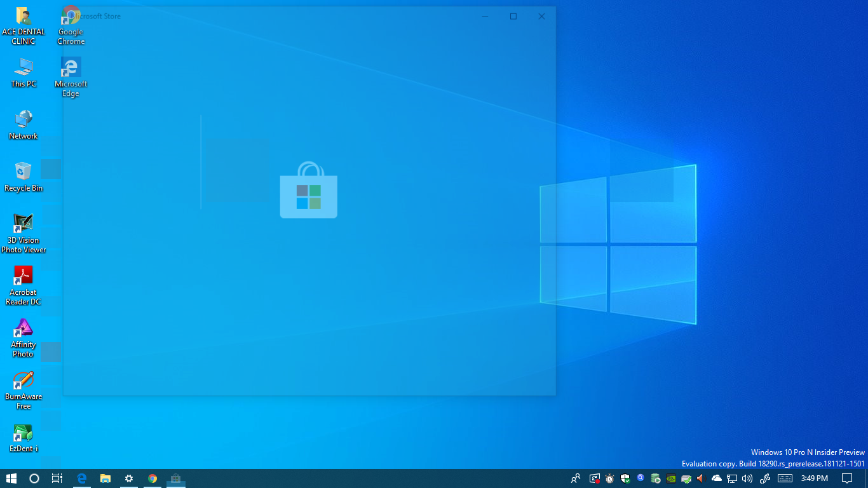Open the Google Chrome desktop shortcut
Viewport: 868px width, 488px height.
[x=71, y=27]
